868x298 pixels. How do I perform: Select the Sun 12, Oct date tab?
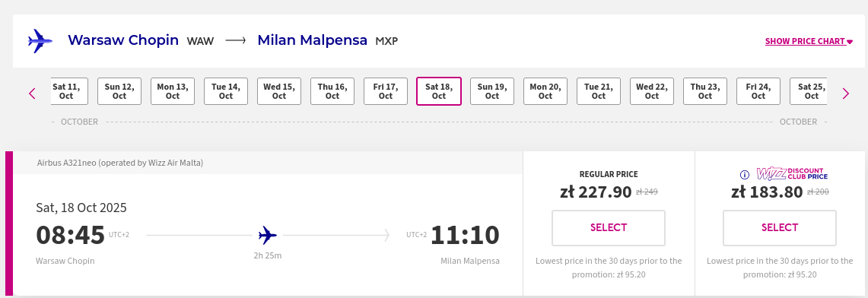pyautogui.click(x=119, y=91)
